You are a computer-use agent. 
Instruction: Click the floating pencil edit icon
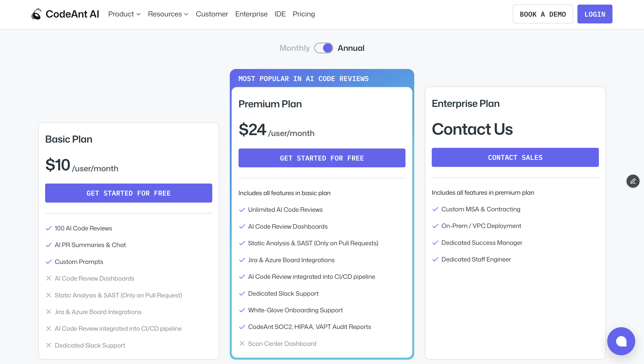pyautogui.click(x=633, y=181)
